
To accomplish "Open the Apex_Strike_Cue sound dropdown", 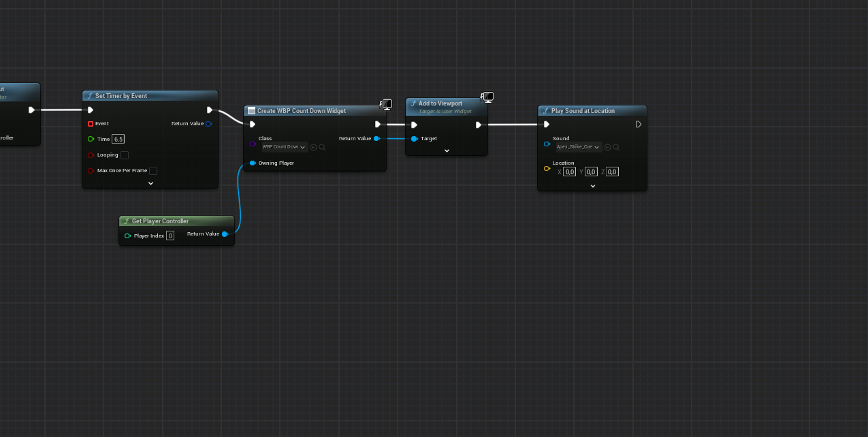I will [579, 147].
